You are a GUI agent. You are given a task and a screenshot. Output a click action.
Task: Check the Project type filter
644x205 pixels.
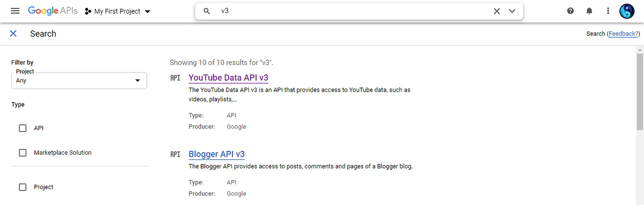[22, 187]
